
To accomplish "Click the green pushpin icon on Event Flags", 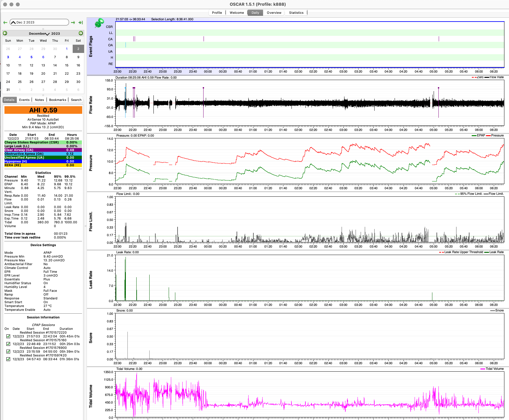I will pos(99,23).
